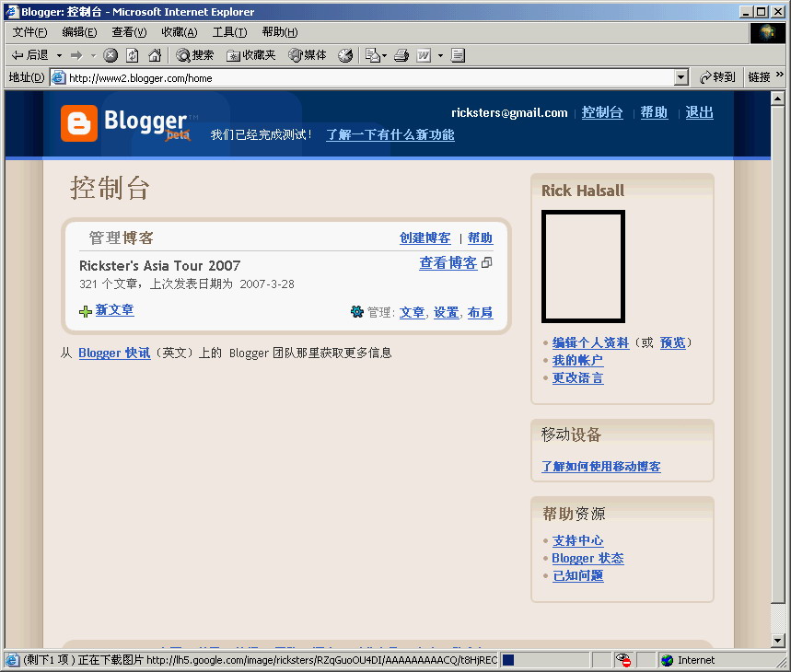The image size is (791, 672).
Task: Click the 编辑个人资料 link
Action: pyautogui.click(x=591, y=342)
